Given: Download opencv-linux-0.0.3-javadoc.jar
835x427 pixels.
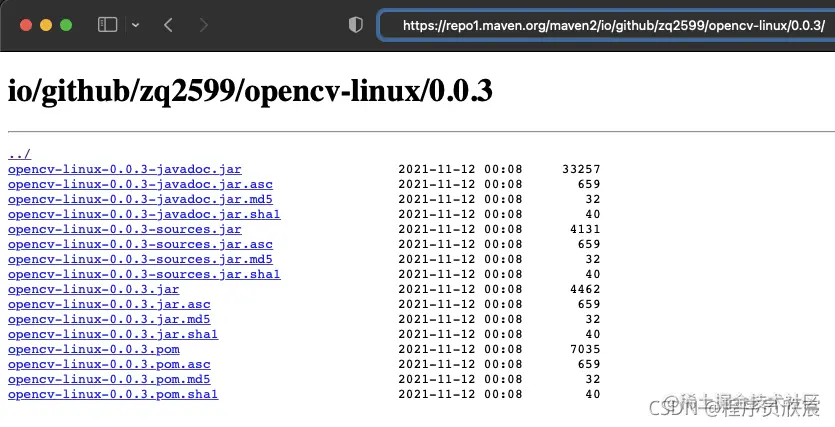Looking at the screenshot, I should point(125,169).
